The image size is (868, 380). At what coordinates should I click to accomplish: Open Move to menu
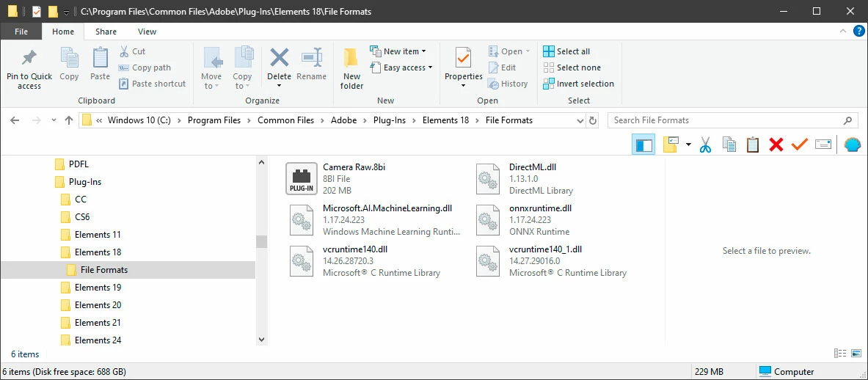coord(211,68)
